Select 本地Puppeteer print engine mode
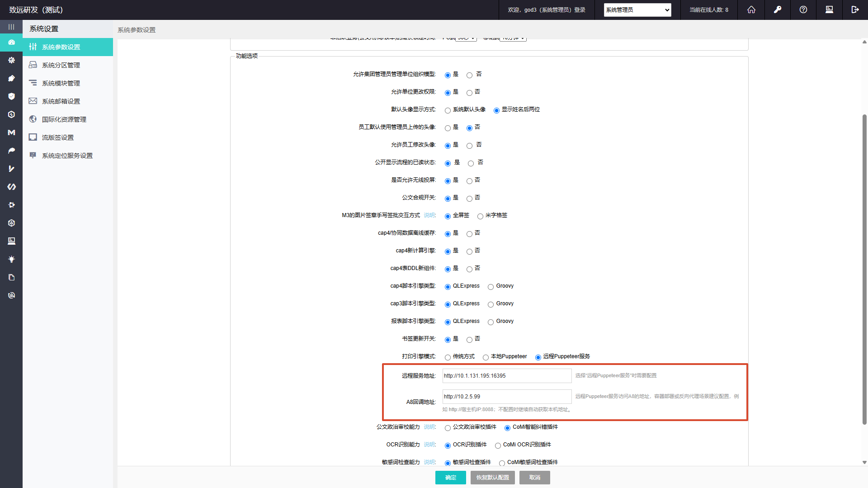This screenshot has width=868, height=488. pyautogui.click(x=486, y=357)
